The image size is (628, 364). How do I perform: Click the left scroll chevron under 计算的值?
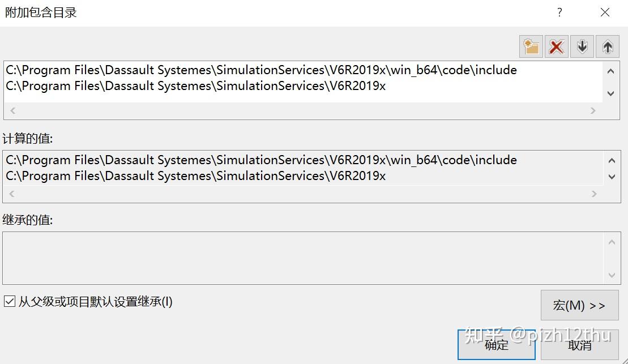12,194
